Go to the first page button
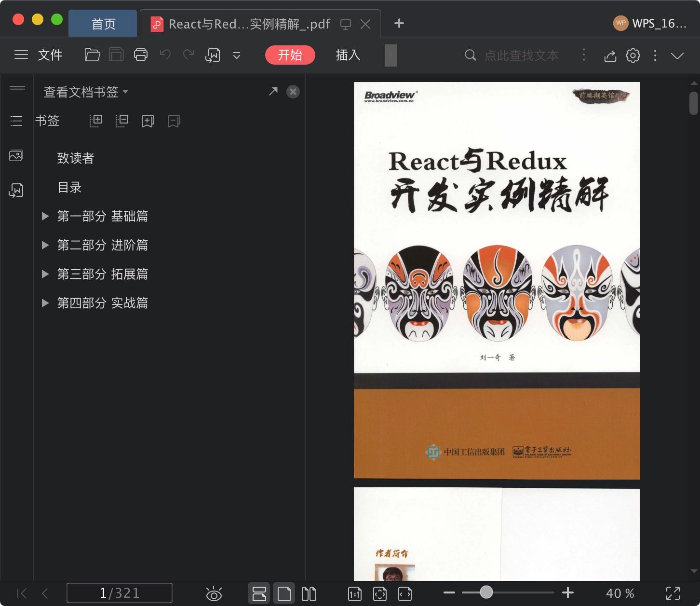This screenshot has height=606, width=700. (22, 593)
